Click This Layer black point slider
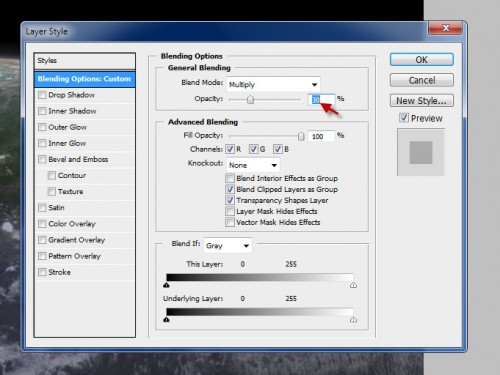 coord(167,285)
